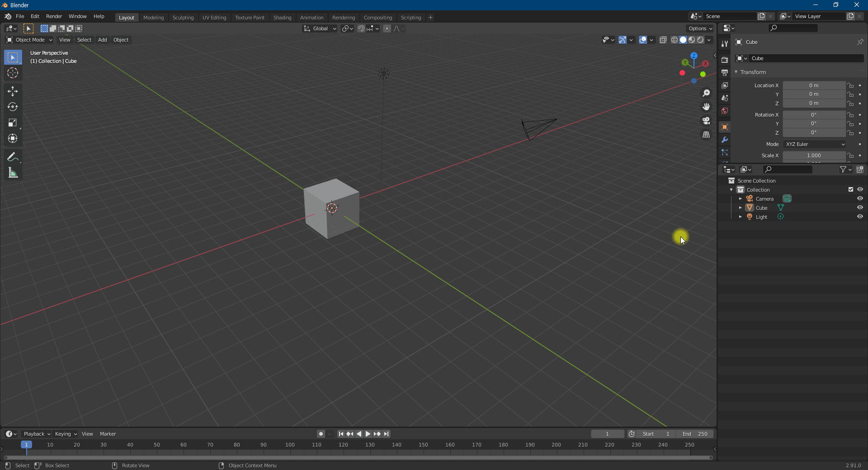Select the Rotate tool
This screenshot has width=868, height=470.
pos(13,107)
